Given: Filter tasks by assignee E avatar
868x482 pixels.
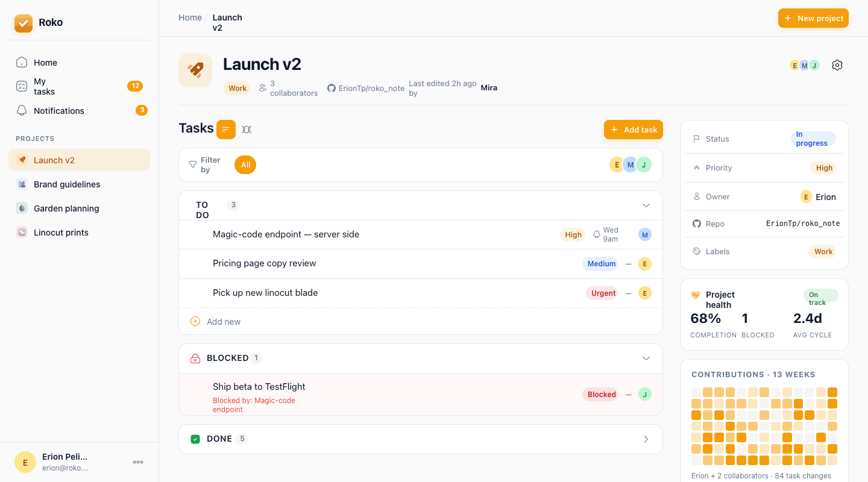Looking at the screenshot, I should pyautogui.click(x=616, y=164).
